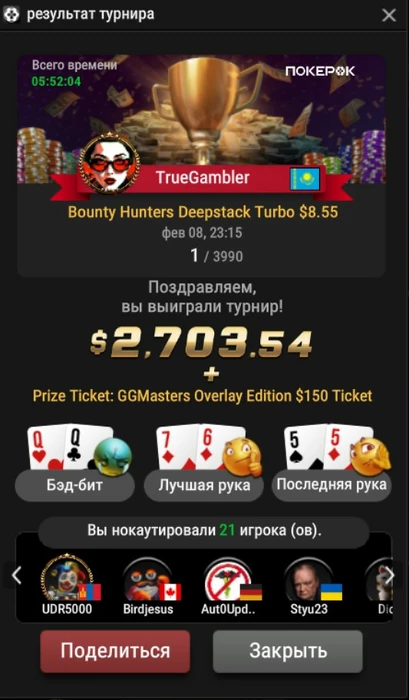Select Aut0Upd.. player avatar
This screenshot has height=700, width=409.
228,579
